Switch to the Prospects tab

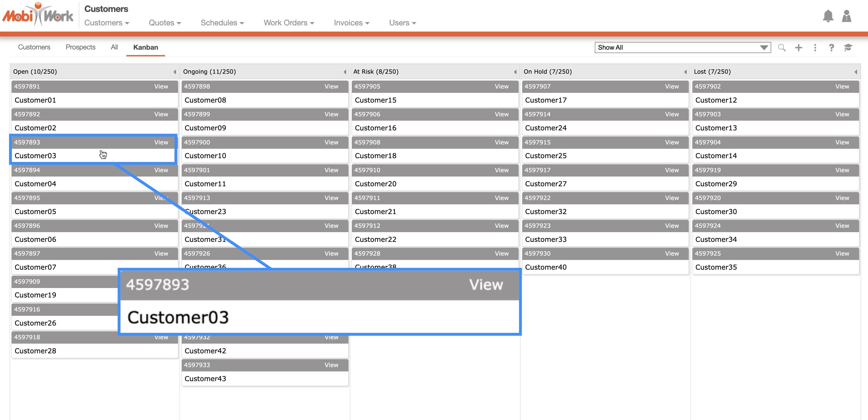point(80,47)
